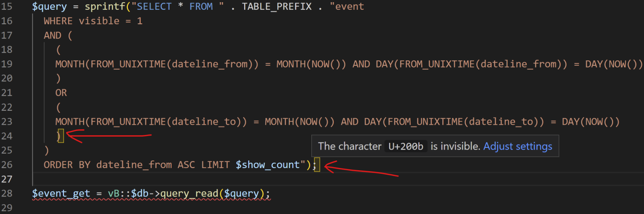Click the closing parenthesis on line 25

47,150
